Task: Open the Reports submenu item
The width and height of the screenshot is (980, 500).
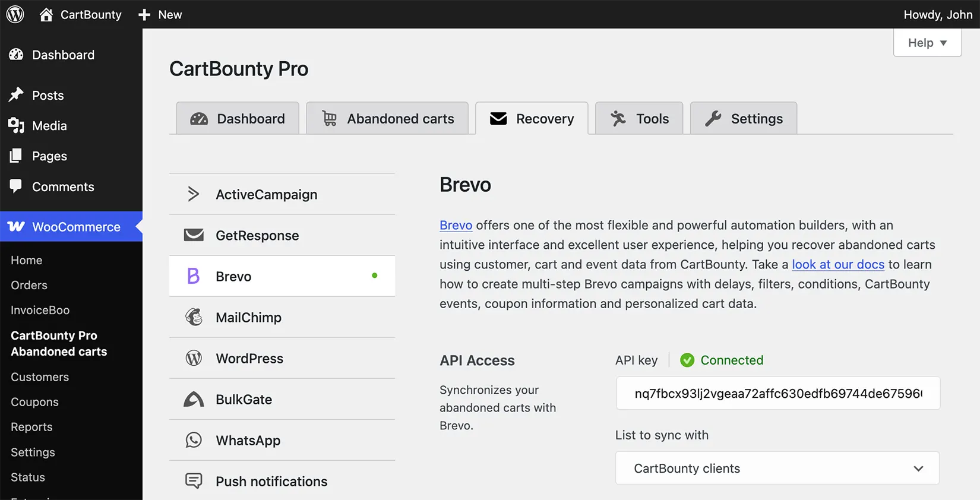Action: tap(31, 427)
